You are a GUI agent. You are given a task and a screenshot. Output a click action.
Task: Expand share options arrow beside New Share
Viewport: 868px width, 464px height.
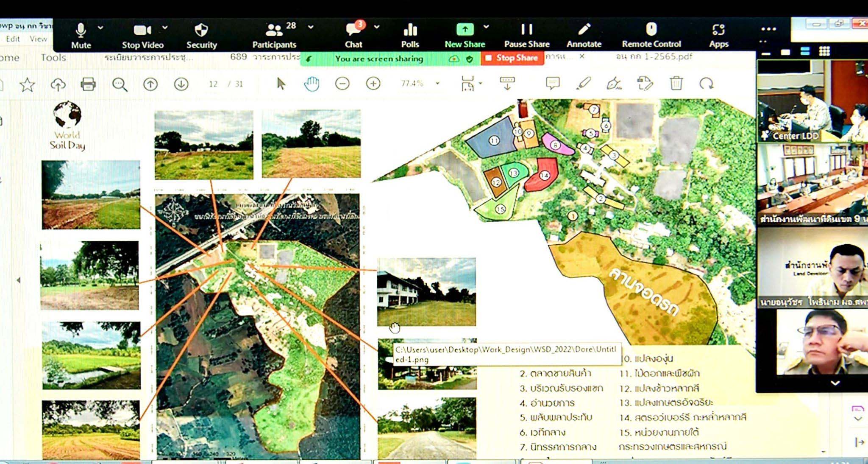point(486,27)
